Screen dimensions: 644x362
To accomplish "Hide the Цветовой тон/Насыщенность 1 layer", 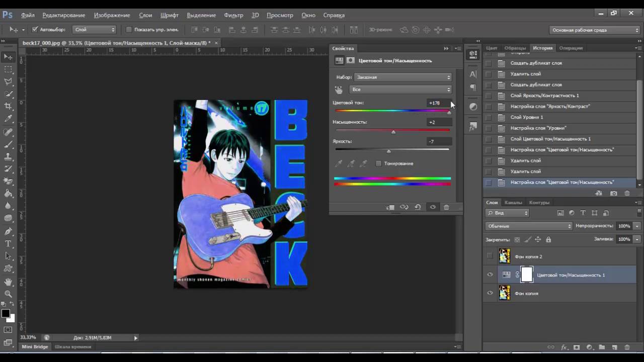I will (490, 275).
